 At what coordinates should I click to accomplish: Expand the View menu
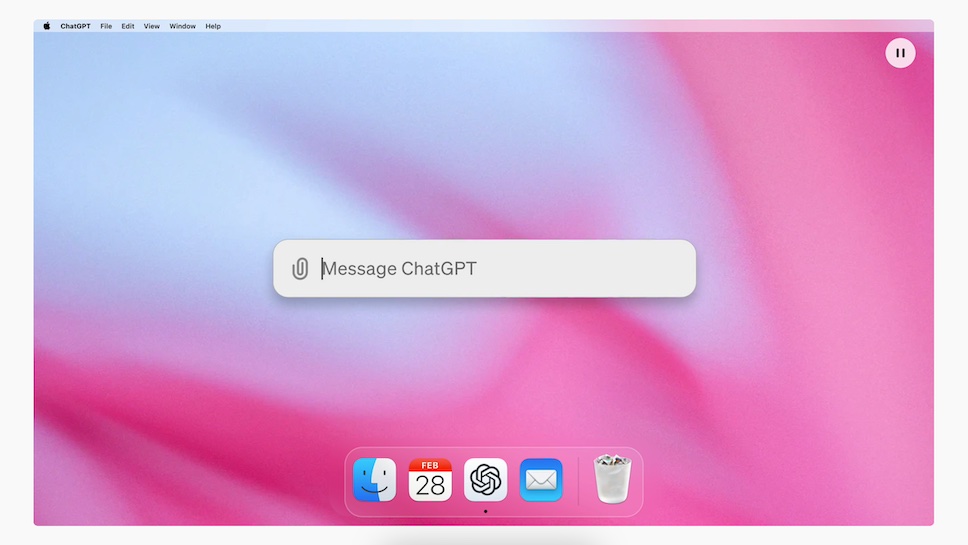(151, 26)
